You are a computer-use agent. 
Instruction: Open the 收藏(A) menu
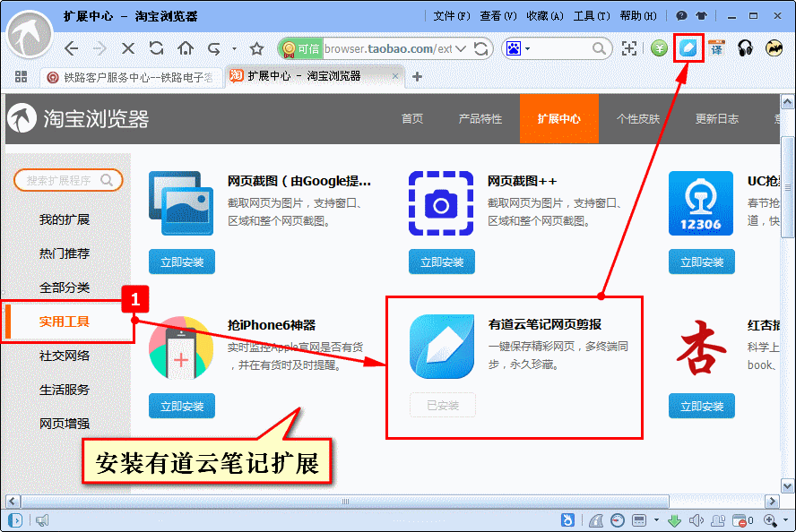(x=545, y=16)
